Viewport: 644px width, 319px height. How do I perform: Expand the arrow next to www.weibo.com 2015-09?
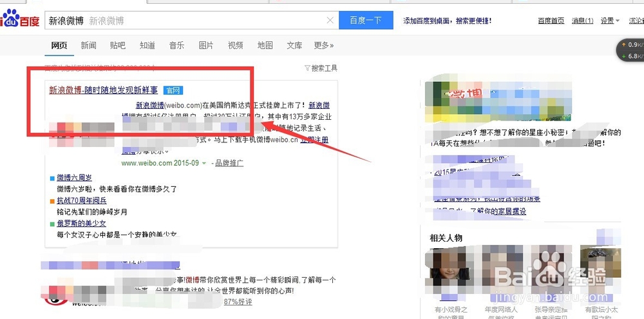click(204, 163)
